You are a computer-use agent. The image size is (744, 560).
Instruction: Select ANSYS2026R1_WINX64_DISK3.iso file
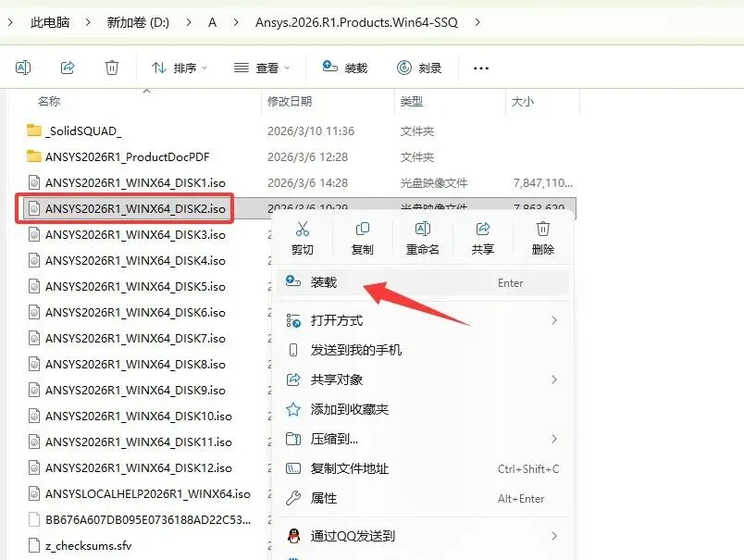click(x=135, y=234)
